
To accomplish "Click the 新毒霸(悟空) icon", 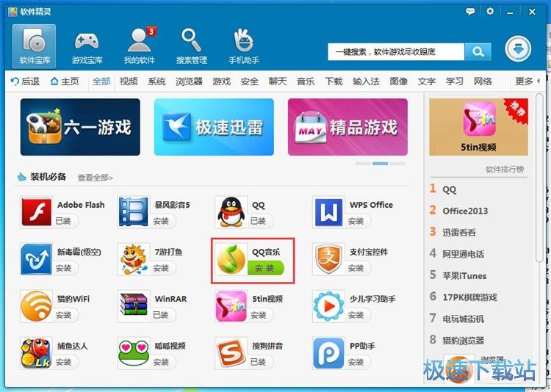I will (x=36, y=259).
